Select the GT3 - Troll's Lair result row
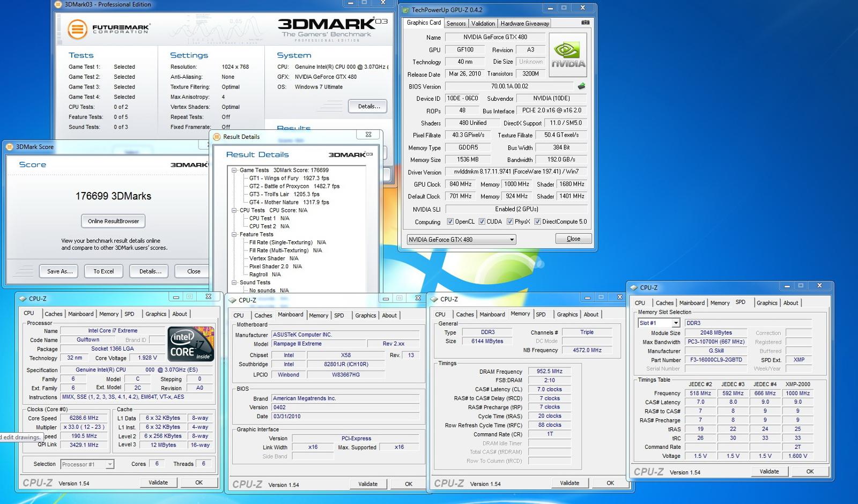The width and height of the screenshot is (858, 504). point(284,194)
